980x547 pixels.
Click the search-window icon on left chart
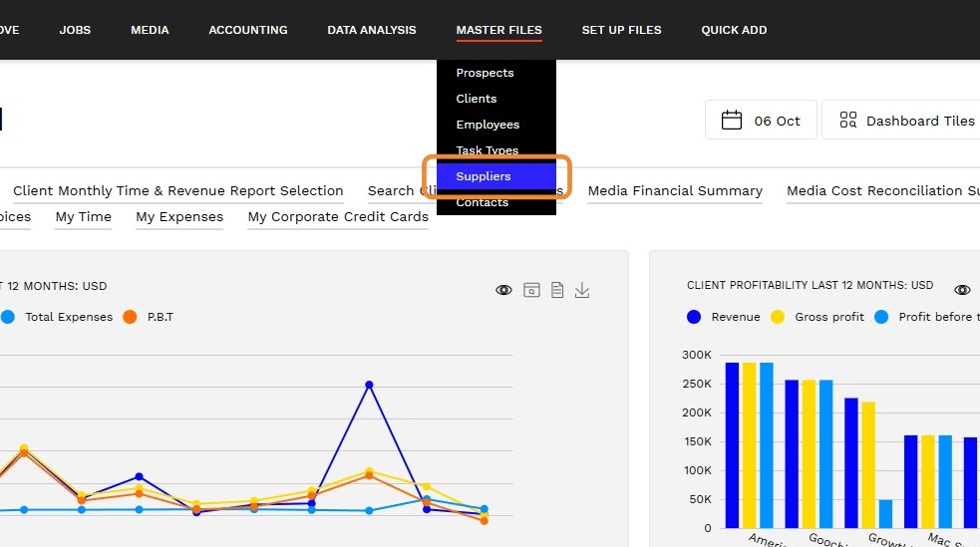pos(532,290)
